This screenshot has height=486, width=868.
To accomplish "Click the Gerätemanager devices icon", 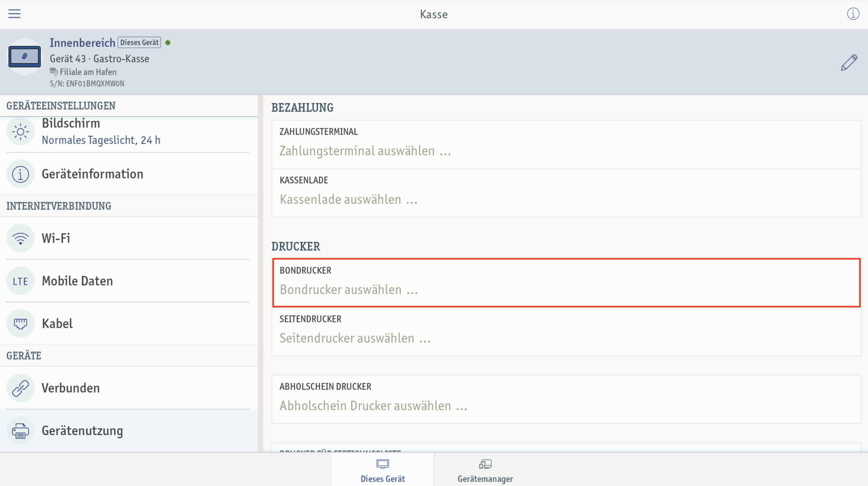I will point(485,464).
